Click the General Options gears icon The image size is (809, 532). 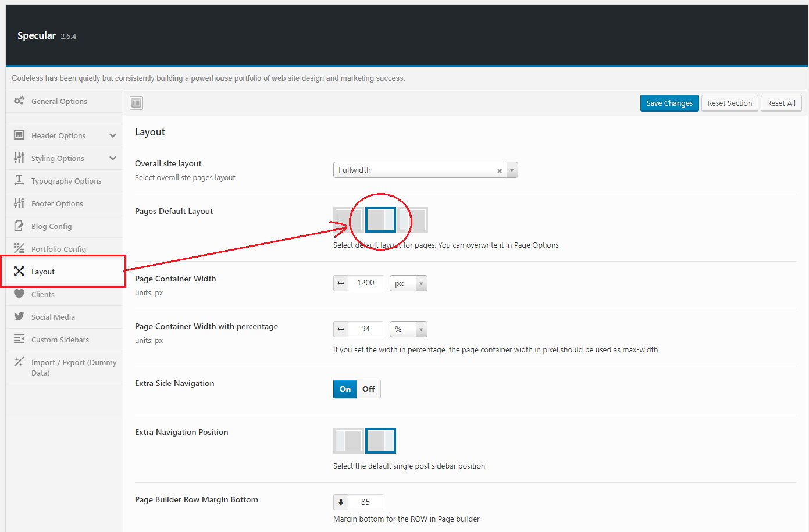[19, 101]
